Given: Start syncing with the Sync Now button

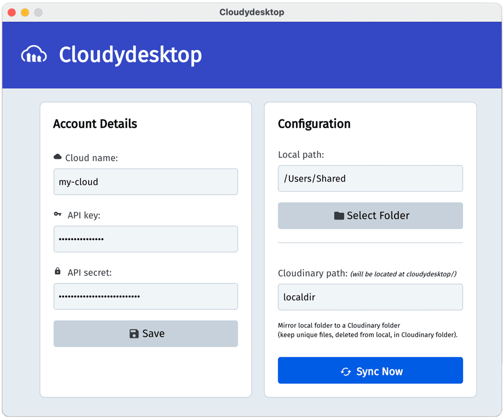Looking at the screenshot, I should tap(370, 371).
